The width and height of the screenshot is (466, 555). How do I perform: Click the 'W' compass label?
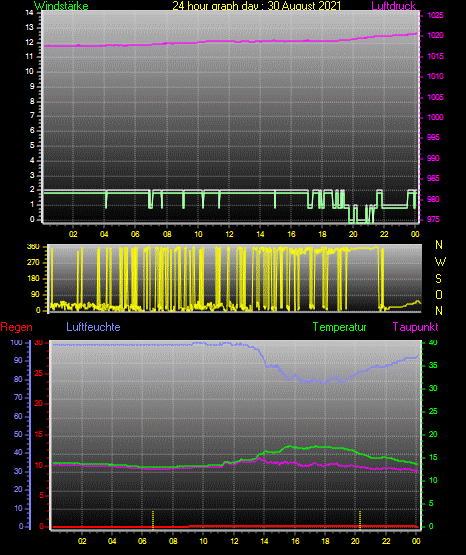click(440, 262)
